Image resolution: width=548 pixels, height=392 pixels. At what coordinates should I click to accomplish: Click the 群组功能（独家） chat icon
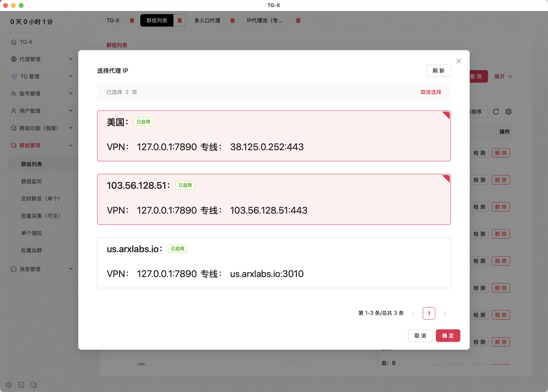14,128
